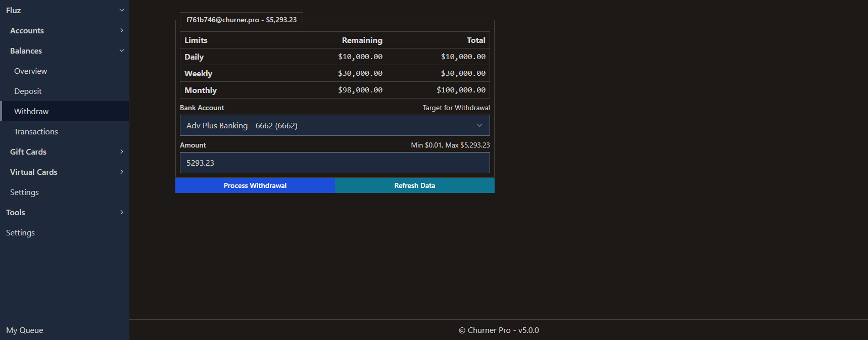Expand the Gift Cards submenu arrow

(x=121, y=152)
